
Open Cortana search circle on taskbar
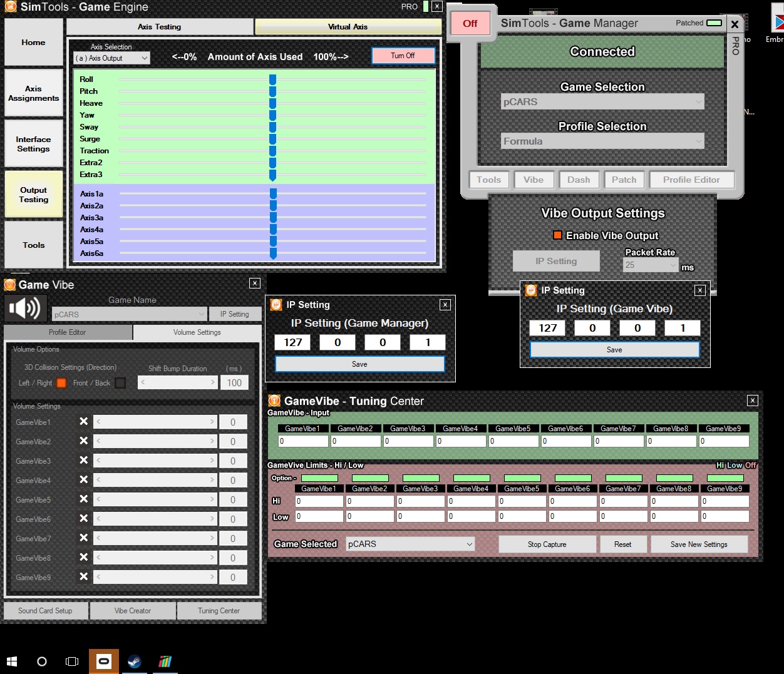[x=42, y=661]
